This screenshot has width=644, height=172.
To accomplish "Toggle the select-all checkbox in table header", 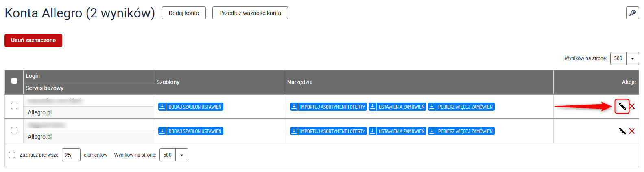I will coord(14,81).
